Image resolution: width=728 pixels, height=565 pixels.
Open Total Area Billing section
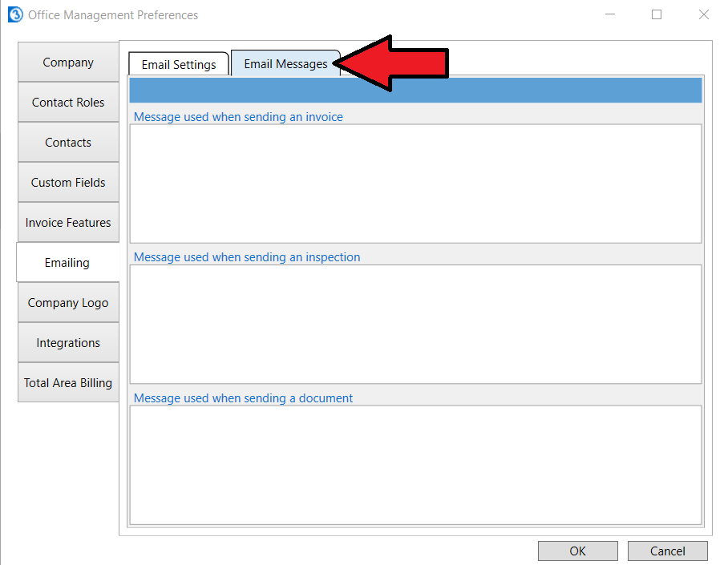coord(68,382)
